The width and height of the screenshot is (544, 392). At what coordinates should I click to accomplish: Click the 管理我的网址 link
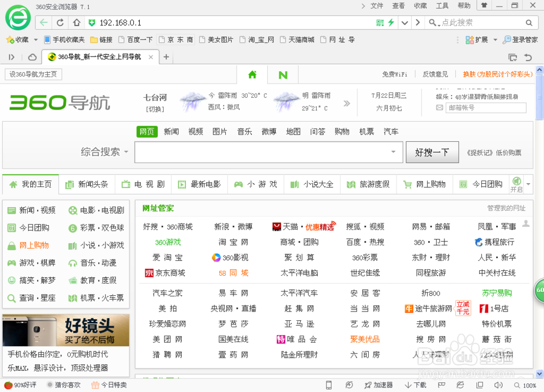506,208
